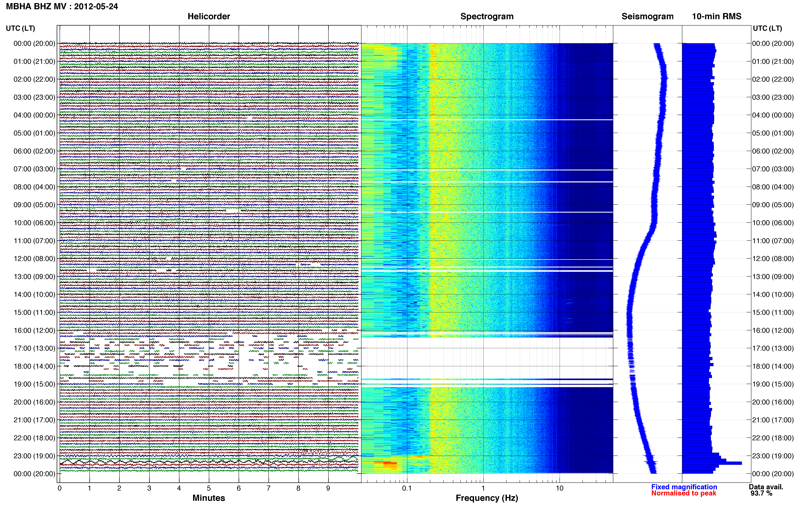The height and width of the screenshot is (508, 812).
Task: Click the "Data avail." label
Action: click(766, 487)
